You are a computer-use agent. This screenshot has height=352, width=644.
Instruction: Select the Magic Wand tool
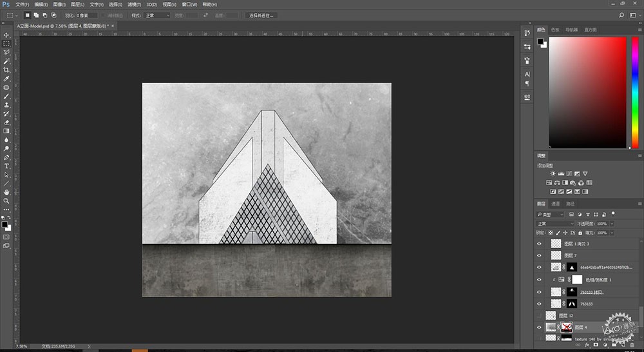click(x=6, y=61)
